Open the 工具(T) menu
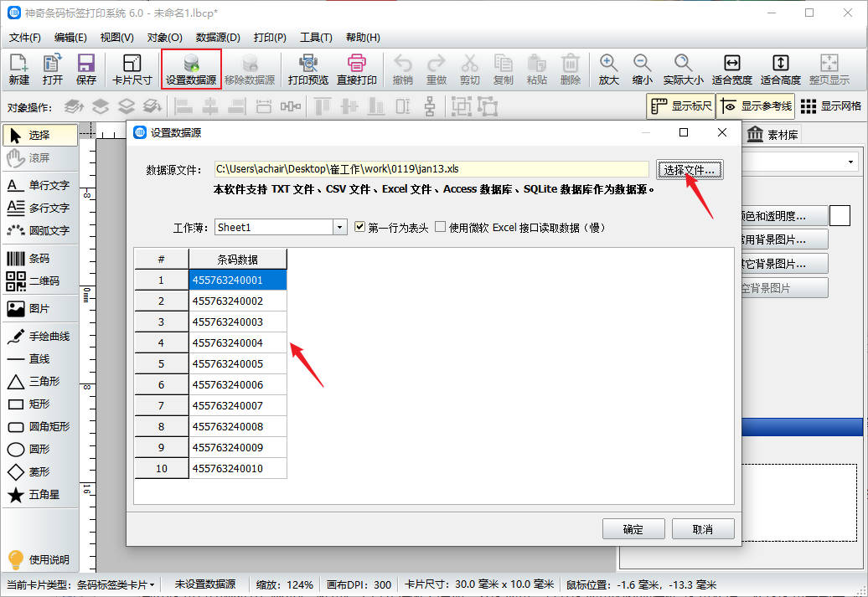 coord(316,38)
